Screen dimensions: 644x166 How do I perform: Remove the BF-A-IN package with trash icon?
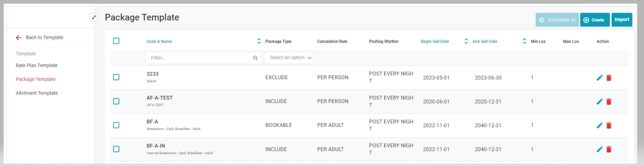click(609, 149)
